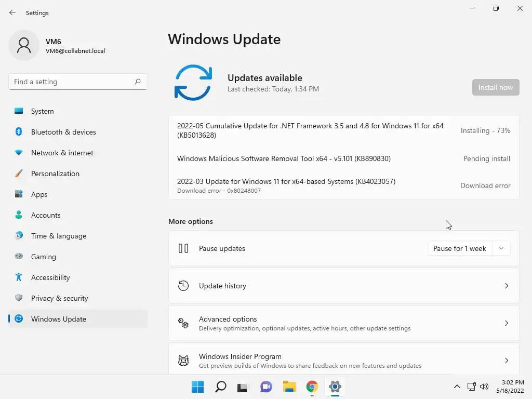This screenshot has height=399, width=532.
Task: Open Update history via its chevron
Action: [506, 286]
